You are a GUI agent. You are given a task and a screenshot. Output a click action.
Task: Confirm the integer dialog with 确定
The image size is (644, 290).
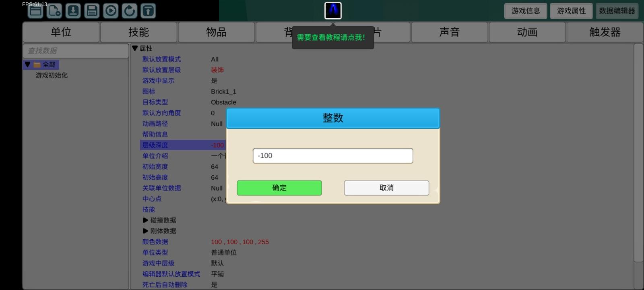tap(279, 188)
